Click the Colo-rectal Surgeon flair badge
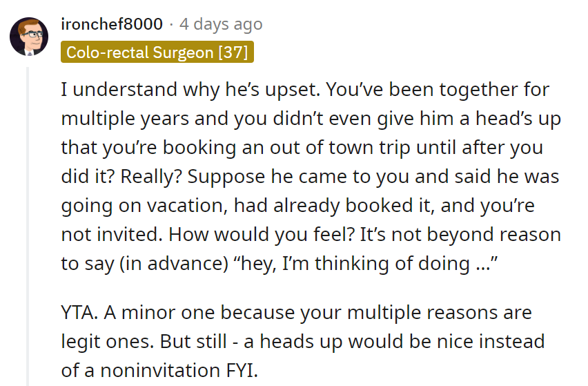 point(157,52)
